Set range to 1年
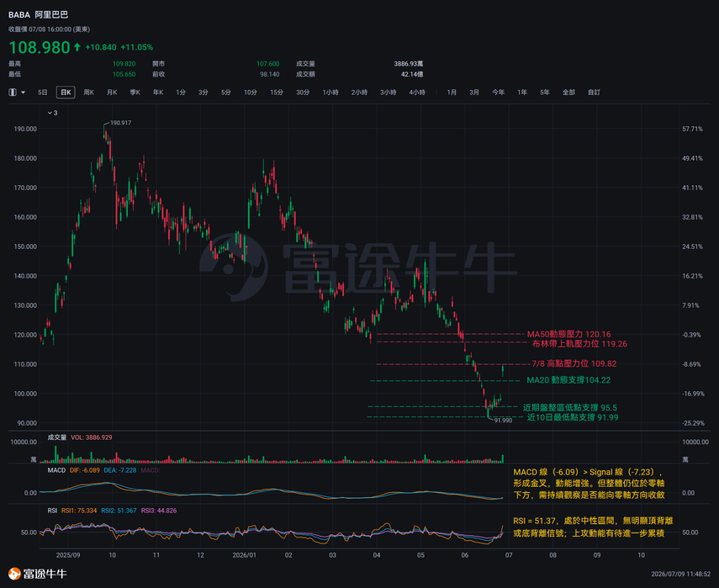719x588 pixels. (x=522, y=93)
